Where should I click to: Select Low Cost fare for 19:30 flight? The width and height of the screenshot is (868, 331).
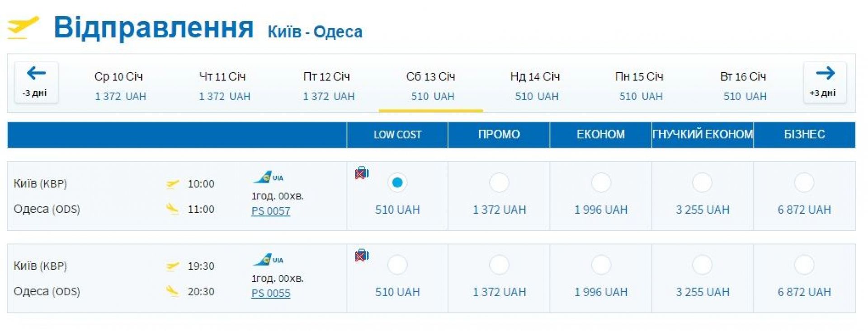coord(397,265)
